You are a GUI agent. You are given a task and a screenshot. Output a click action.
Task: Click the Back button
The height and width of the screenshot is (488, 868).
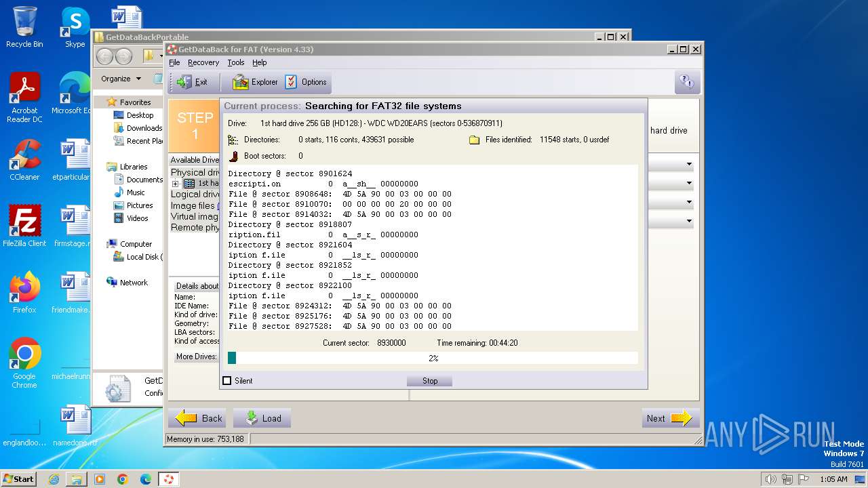click(197, 418)
